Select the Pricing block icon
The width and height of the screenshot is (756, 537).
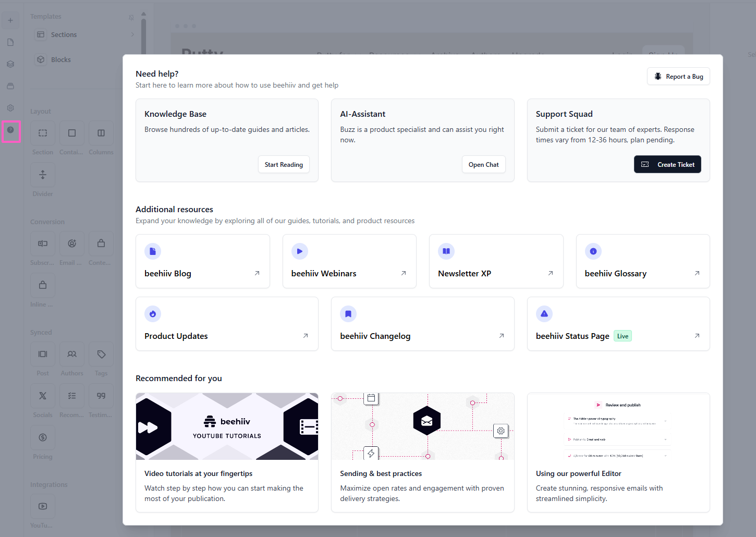pos(43,438)
